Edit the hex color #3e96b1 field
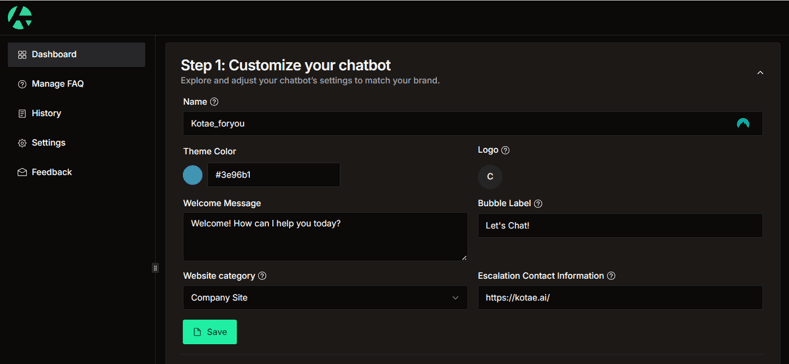The height and width of the screenshot is (364, 789). click(274, 175)
